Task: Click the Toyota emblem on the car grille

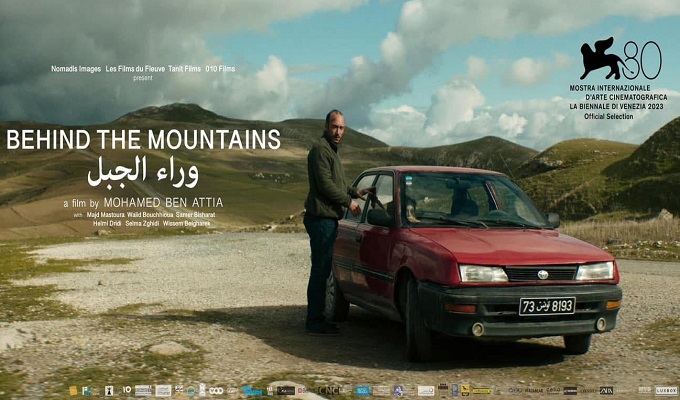Action: (544, 273)
